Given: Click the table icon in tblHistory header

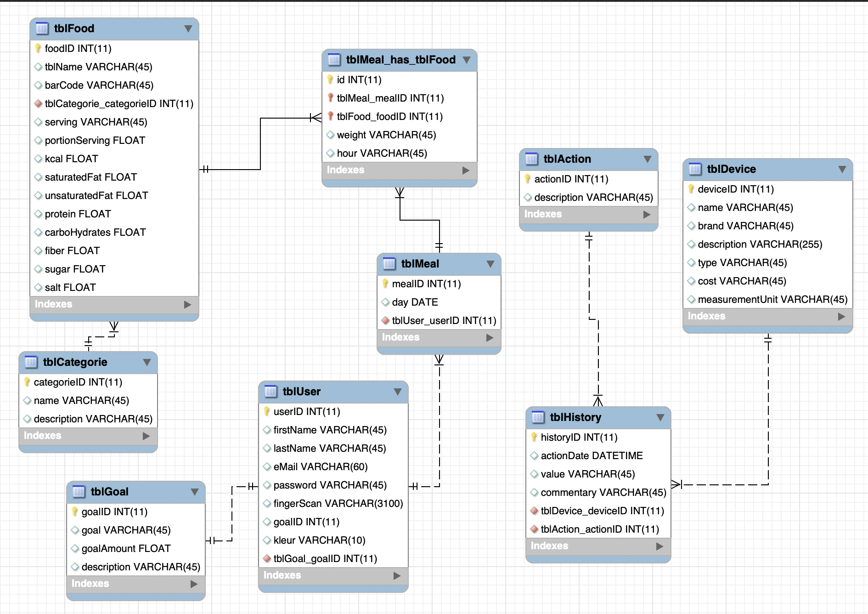Looking at the screenshot, I should 538,417.
